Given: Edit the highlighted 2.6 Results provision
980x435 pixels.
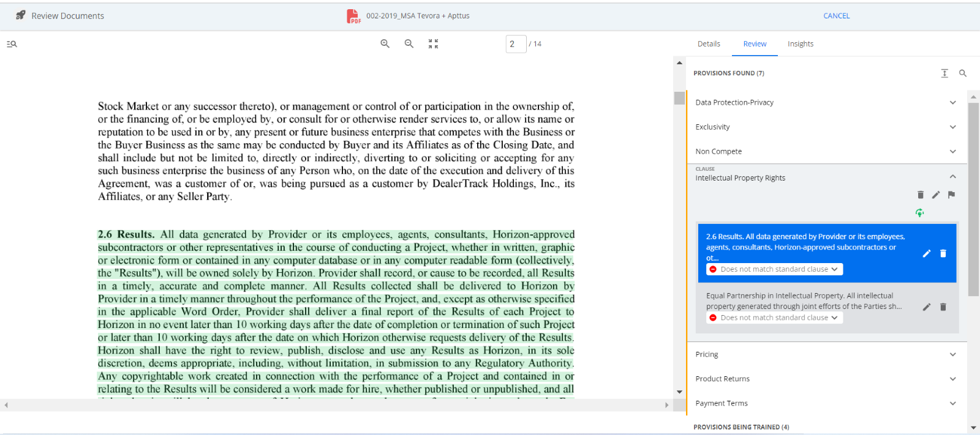Looking at the screenshot, I should click(x=927, y=253).
